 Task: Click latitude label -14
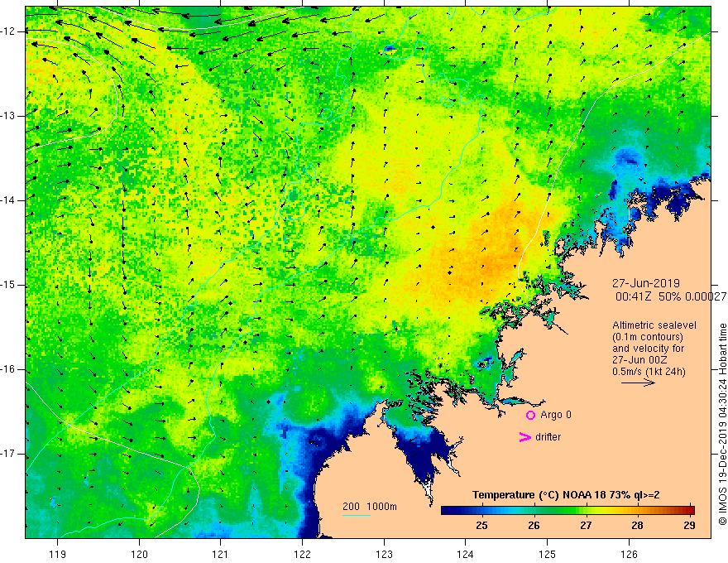(9, 200)
